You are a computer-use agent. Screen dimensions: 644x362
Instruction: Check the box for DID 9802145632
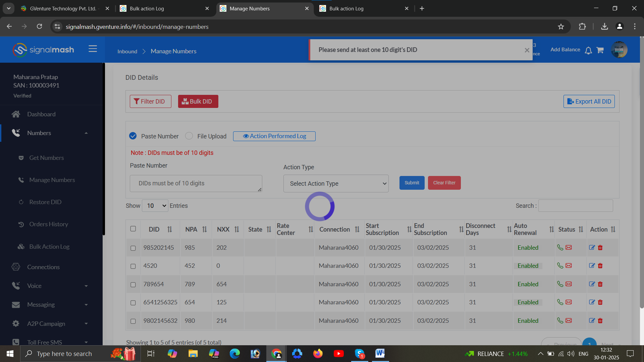133,321
